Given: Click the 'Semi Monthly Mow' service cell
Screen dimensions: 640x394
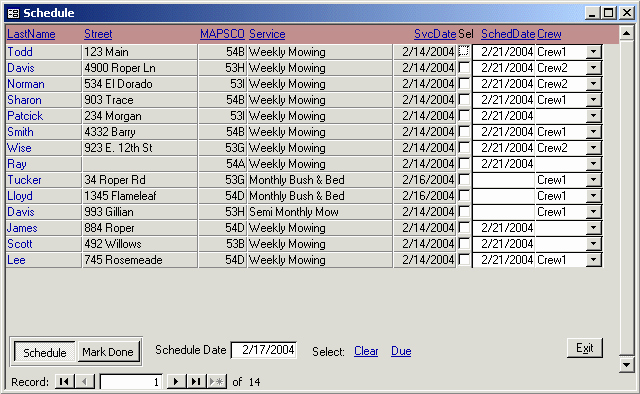Looking at the screenshot, I should [320, 212].
